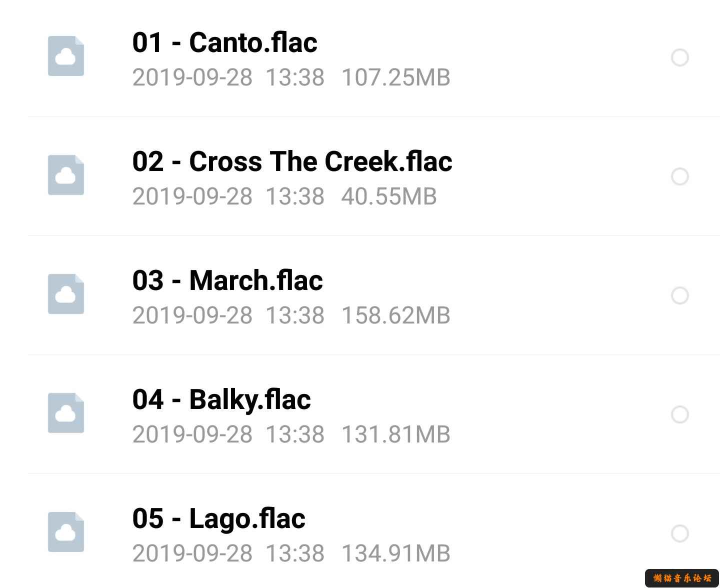Open the file 01 - Canto.flac
Screen dimensions: 720x588
[224, 42]
